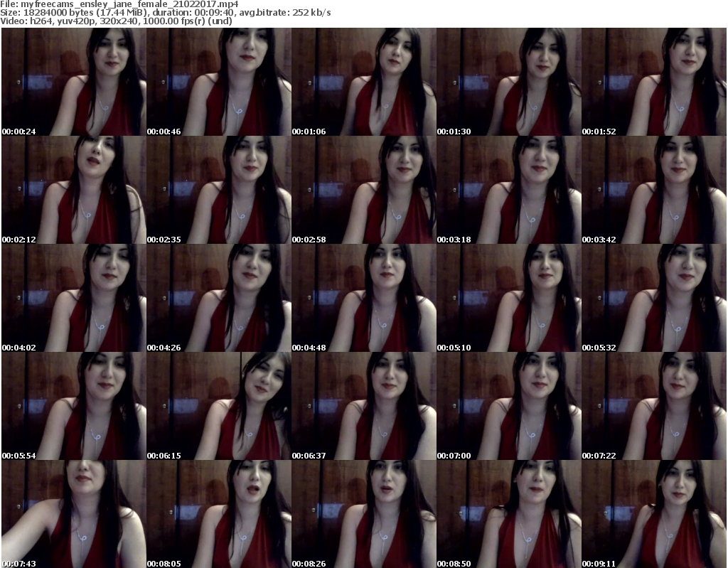Select the thumbnail marked 00:05:32
This screenshot has height=568, width=728.
click(x=654, y=298)
